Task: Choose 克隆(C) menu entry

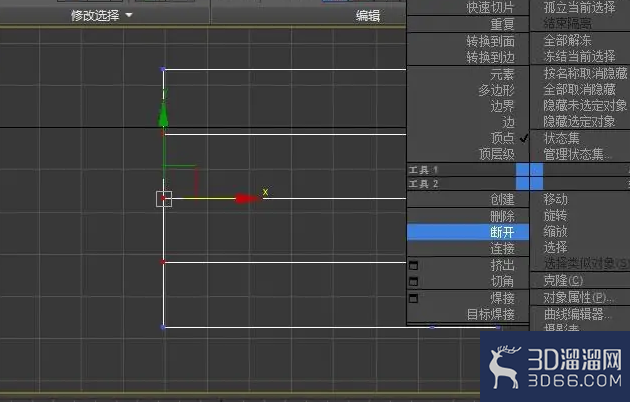Action: click(563, 280)
